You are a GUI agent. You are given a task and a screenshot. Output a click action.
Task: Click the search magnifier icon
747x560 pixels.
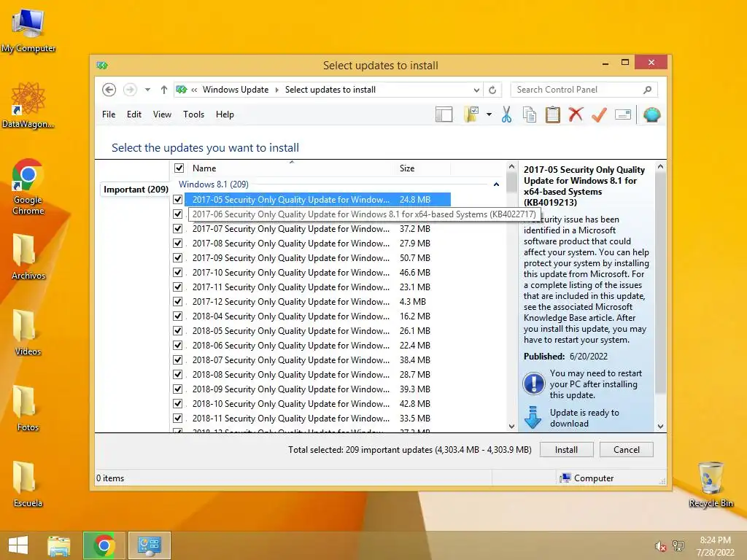coord(648,90)
